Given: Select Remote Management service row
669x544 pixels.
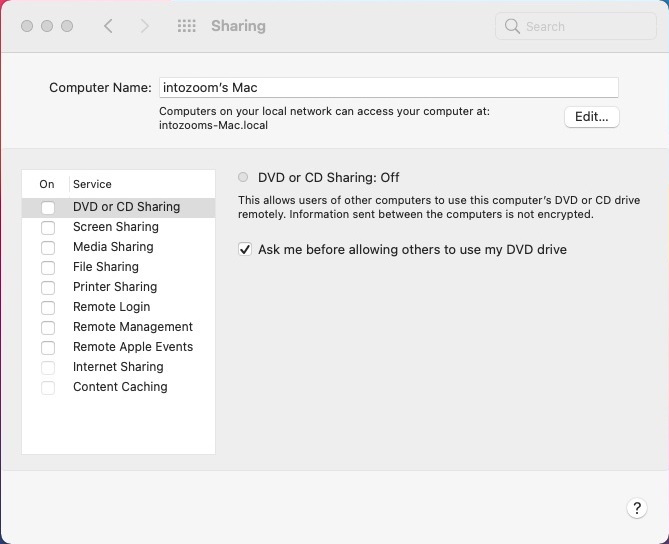Looking at the screenshot, I should pyautogui.click(x=118, y=327).
